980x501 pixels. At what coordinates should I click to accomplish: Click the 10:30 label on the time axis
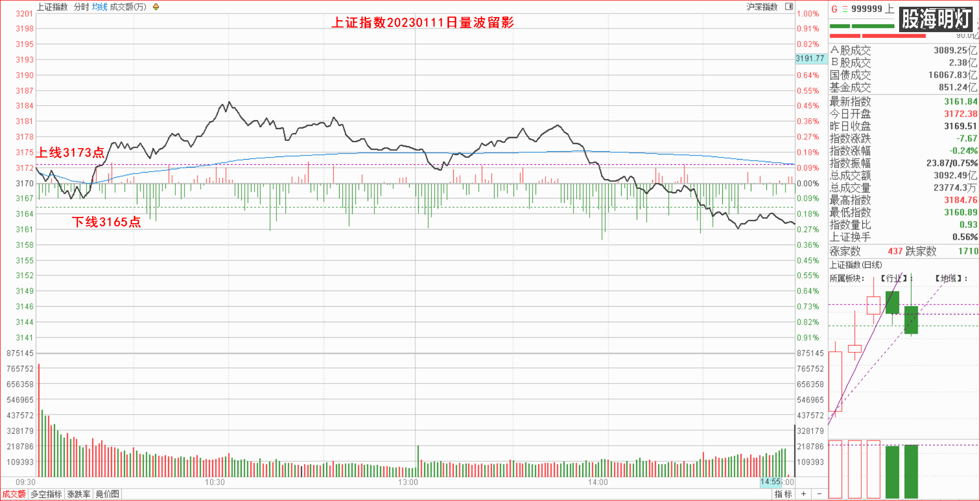pos(215,482)
